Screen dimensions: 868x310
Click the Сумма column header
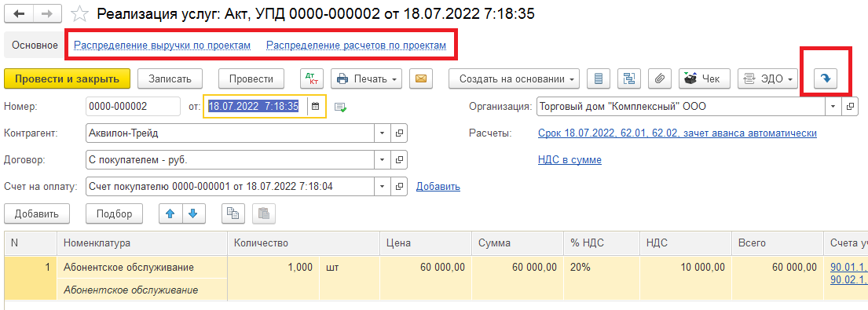click(517, 243)
